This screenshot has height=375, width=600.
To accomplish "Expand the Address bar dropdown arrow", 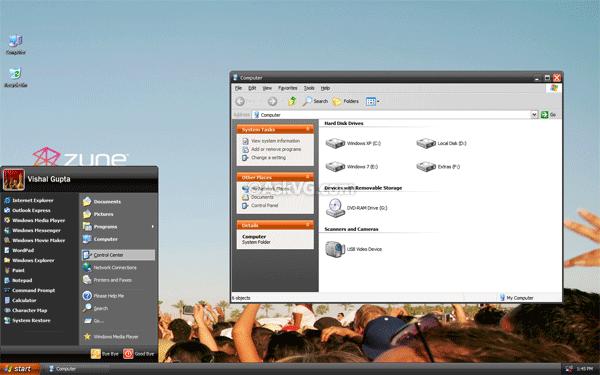I will 534,115.
